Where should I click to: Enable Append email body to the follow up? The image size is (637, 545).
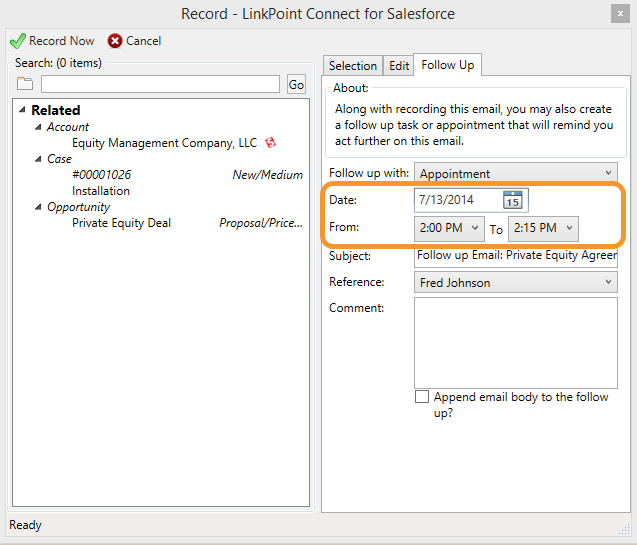422,396
